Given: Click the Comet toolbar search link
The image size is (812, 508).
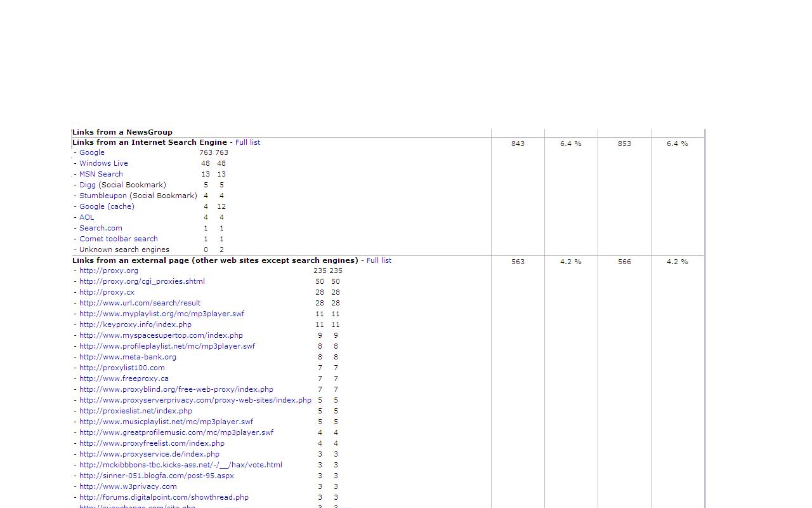Looking at the screenshot, I should coord(119,239).
